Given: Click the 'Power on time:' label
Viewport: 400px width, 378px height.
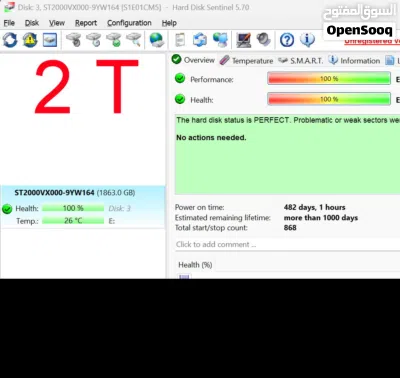Looking at the screenshot, I should coord(200,207).
